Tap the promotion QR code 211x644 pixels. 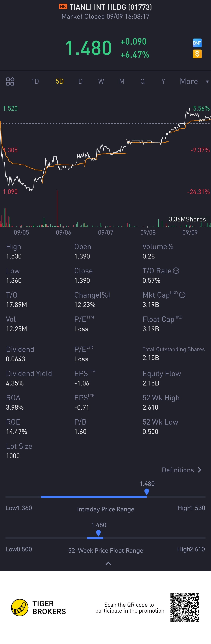pyautogui.click(x=184, y=607)
